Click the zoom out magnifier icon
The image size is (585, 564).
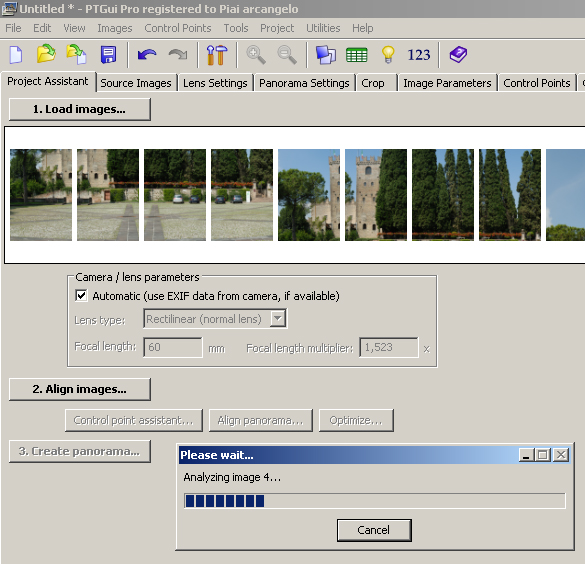click(287, 55)
